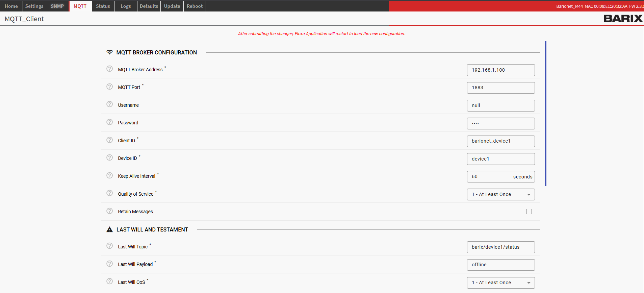Click help icon beside Keep Alive Interval

pyautogui.click(x=109, y=176)
